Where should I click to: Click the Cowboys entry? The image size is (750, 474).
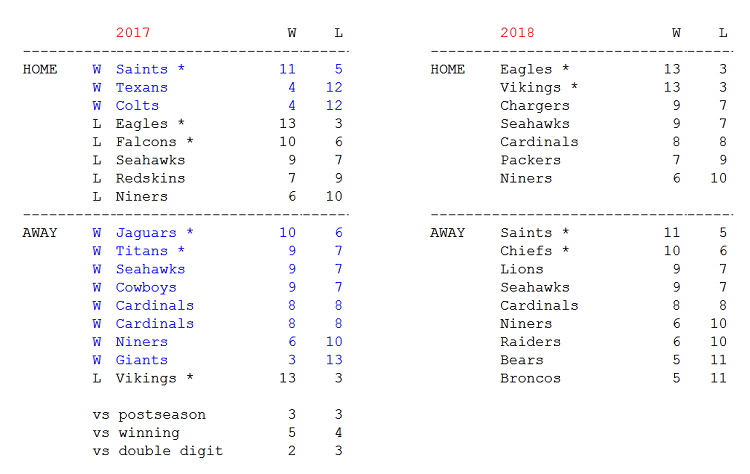[x=146, y=287]
